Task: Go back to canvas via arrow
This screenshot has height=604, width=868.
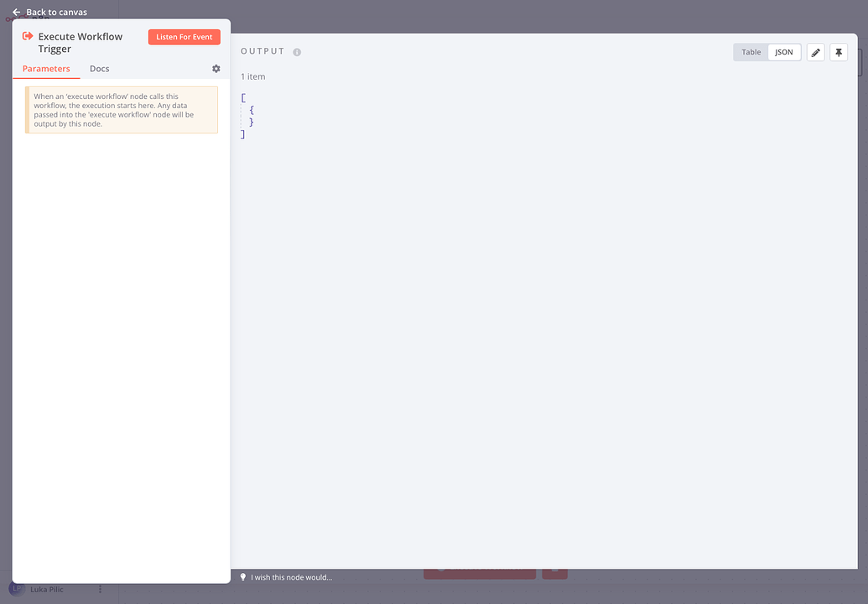Action: click(x=16, y=12)
